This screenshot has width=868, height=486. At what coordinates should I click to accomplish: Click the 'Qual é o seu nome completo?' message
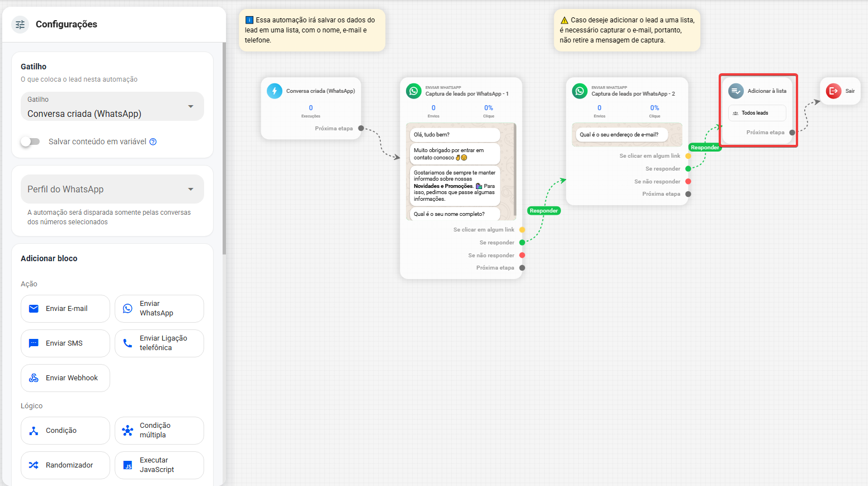tap(455, 214)
